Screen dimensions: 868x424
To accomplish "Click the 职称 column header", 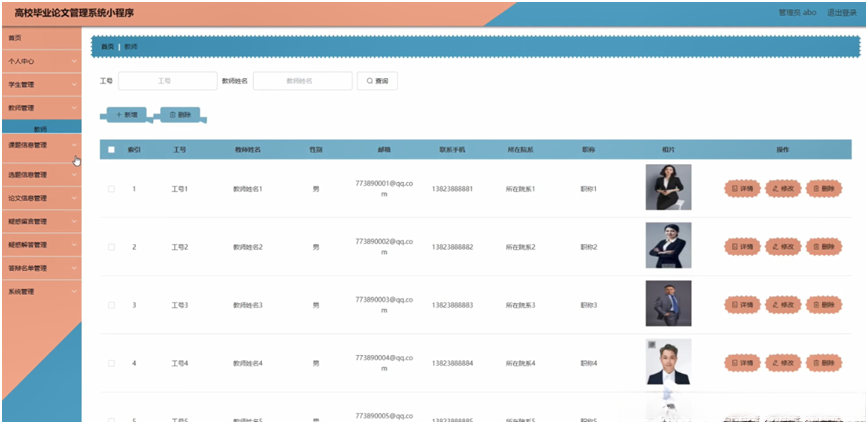I will 588,149.
